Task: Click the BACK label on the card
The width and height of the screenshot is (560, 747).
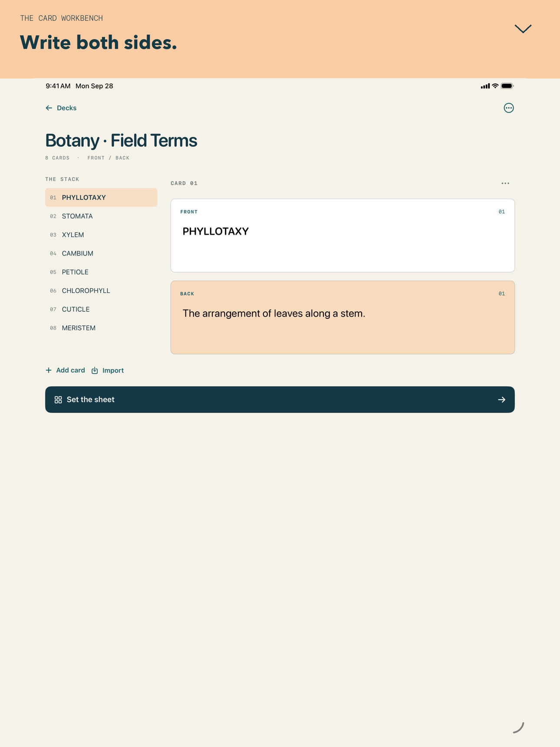Action: pyautogui.click(x=187, y=294)
